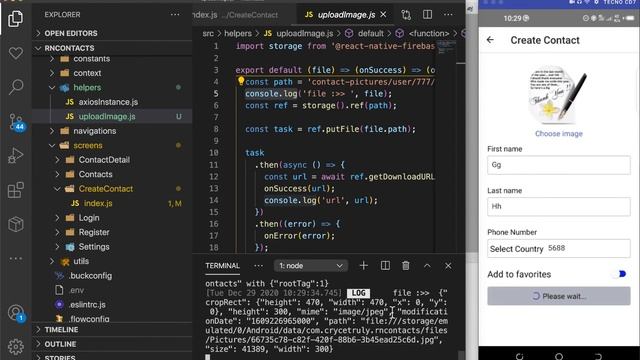Show additional activity bar views ellipsis
640x360 pixels.
click(x=16, y=258)
